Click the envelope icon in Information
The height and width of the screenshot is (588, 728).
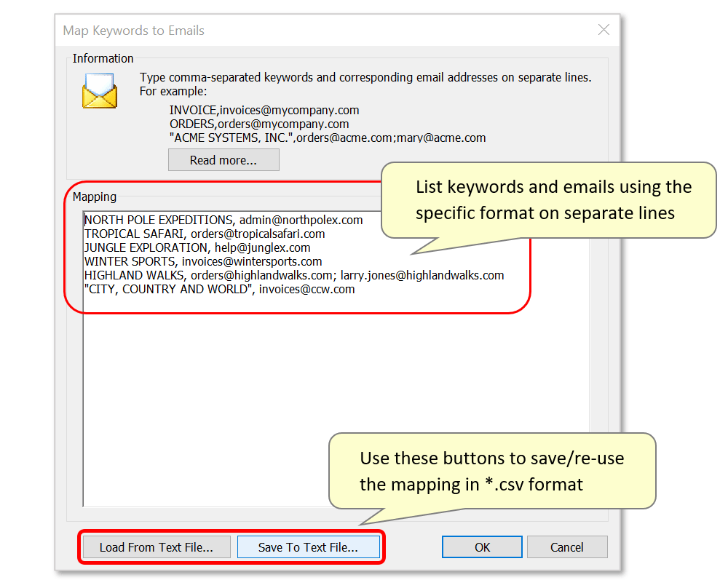pyautogui.click(x=99, y=91)
